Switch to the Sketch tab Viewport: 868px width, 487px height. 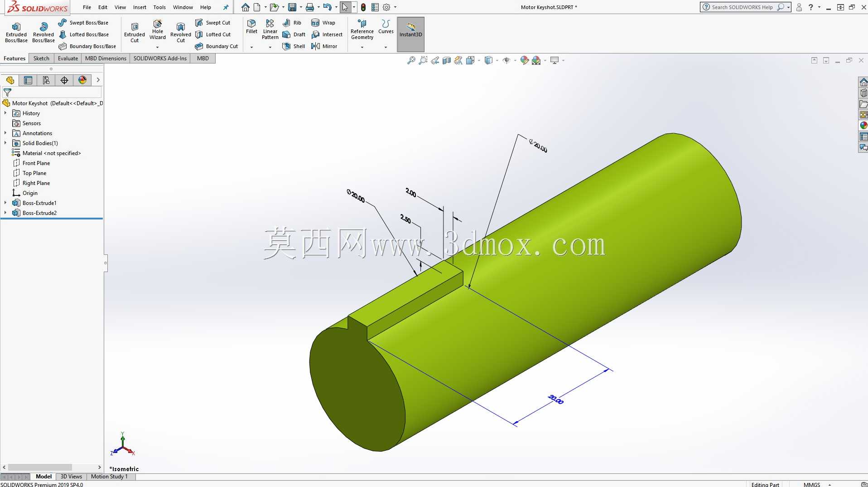(41, 58)
